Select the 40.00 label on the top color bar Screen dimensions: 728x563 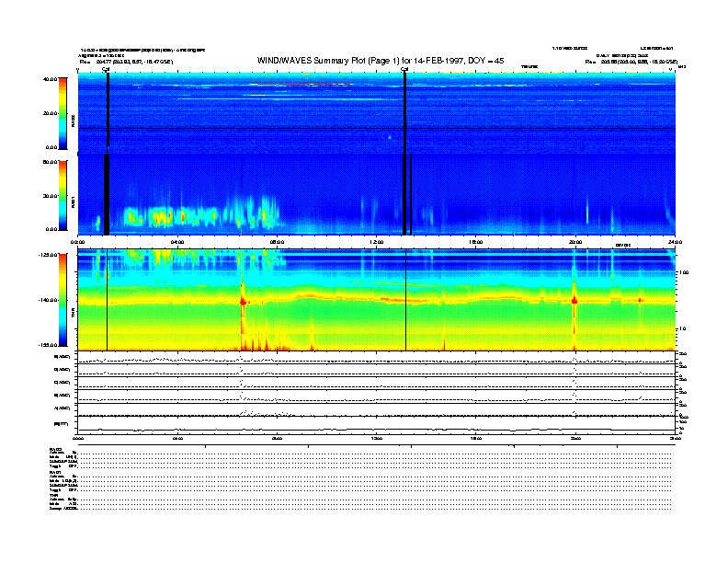pyautogui.click(x=51, y=79)
